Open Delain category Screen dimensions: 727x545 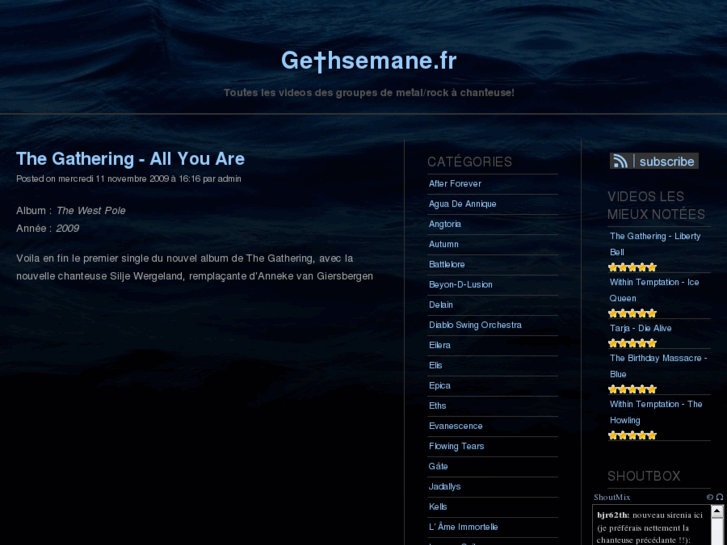tap(440, 305)
